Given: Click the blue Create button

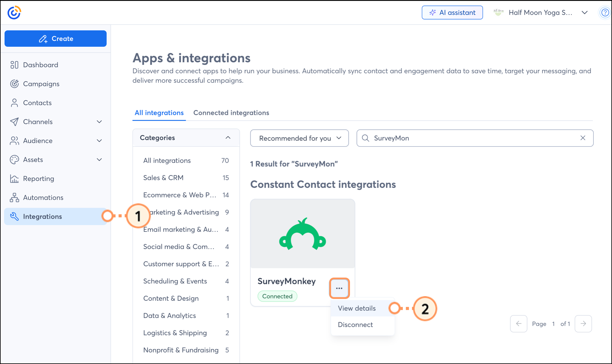Looking at the screenshot, I should tap(56, 38).
